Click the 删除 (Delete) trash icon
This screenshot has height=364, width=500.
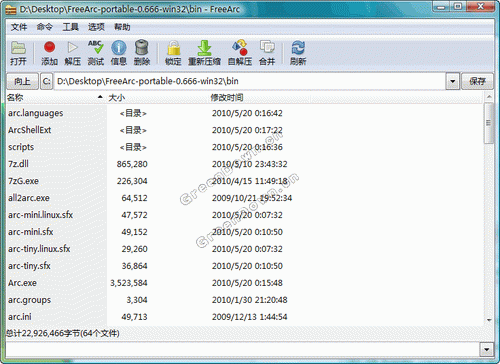click(x=142, y=47)
